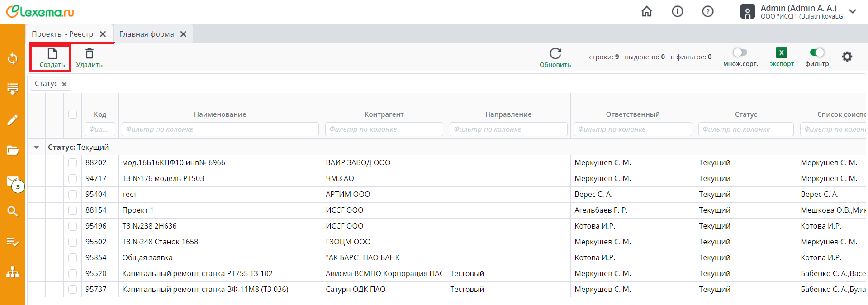Tick the select-all checkbox in header
This screenshot has height=305, width=868.
tap(72, 114)
